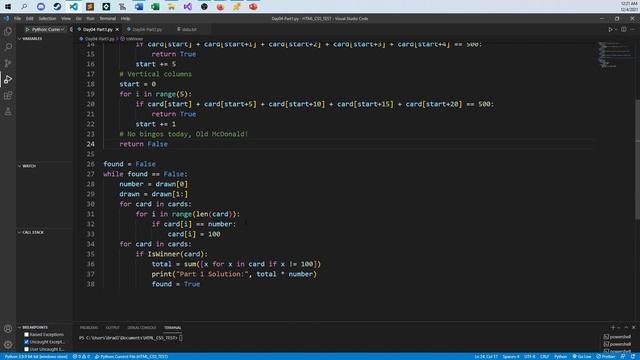Open the Terminal menu

click(x=108, y=18)
